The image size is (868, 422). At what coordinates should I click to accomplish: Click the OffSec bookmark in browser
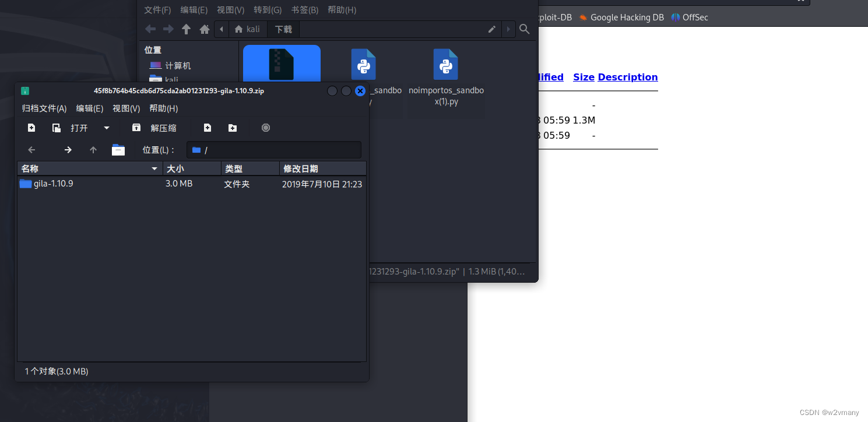[x=690, y=17]
